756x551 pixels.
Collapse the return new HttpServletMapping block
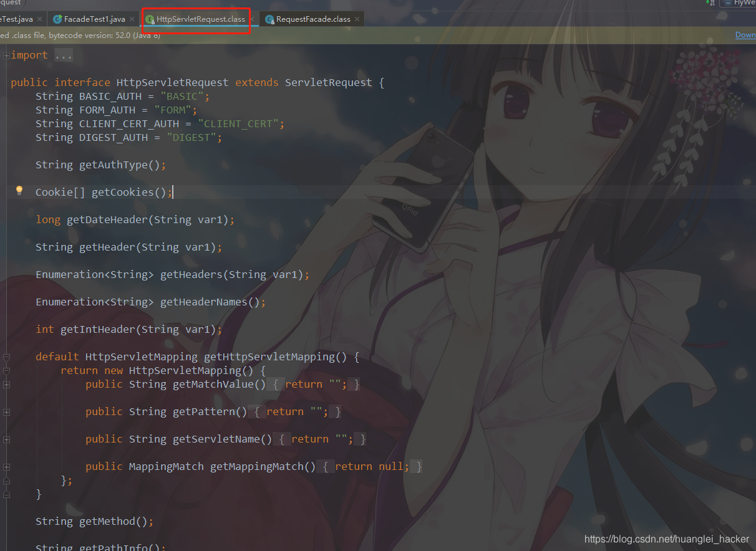(x=6, y=371)
